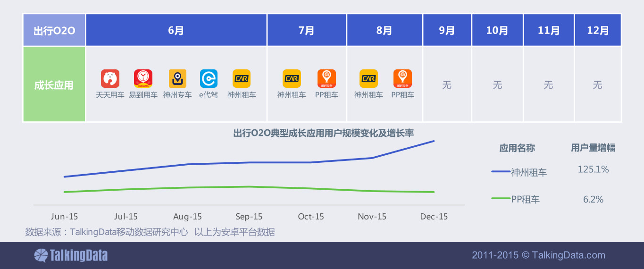The width and height of the screenshot is (644, 269).
Task: Click the Nov-15 axis label
Action: pyautogui.click(x=372, y=217)
